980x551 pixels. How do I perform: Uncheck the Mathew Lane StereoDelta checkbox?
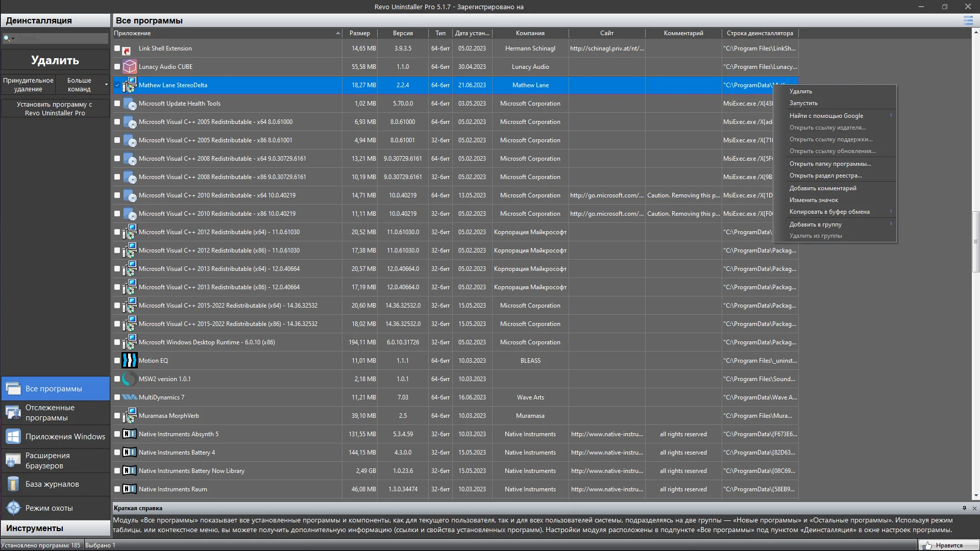(117, 85)
